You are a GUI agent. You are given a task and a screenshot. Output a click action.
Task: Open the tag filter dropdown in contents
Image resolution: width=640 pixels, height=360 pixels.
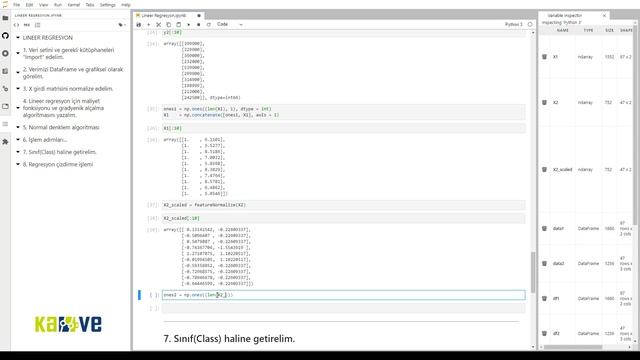122,25
